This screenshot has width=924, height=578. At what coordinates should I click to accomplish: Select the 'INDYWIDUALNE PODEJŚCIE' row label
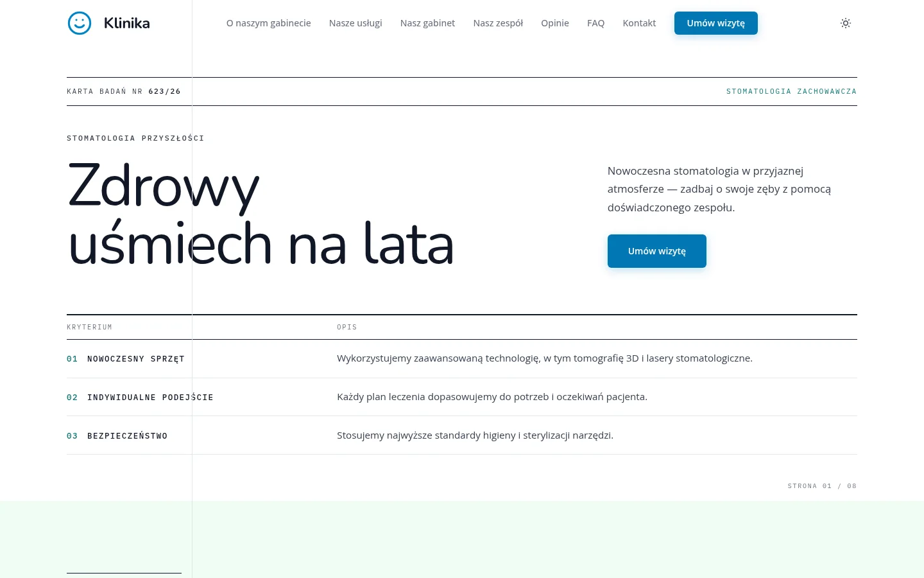[x=150, y=398]
